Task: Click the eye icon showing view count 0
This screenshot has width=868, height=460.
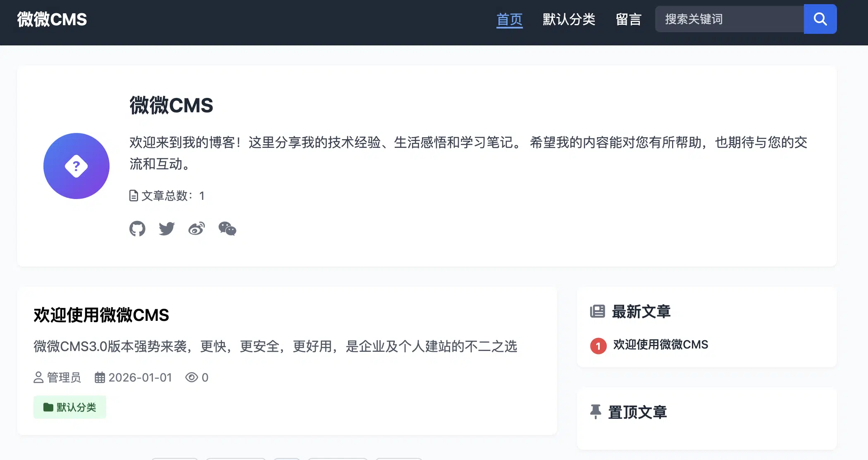Action: pyautogui.click(x=191, y=377)
